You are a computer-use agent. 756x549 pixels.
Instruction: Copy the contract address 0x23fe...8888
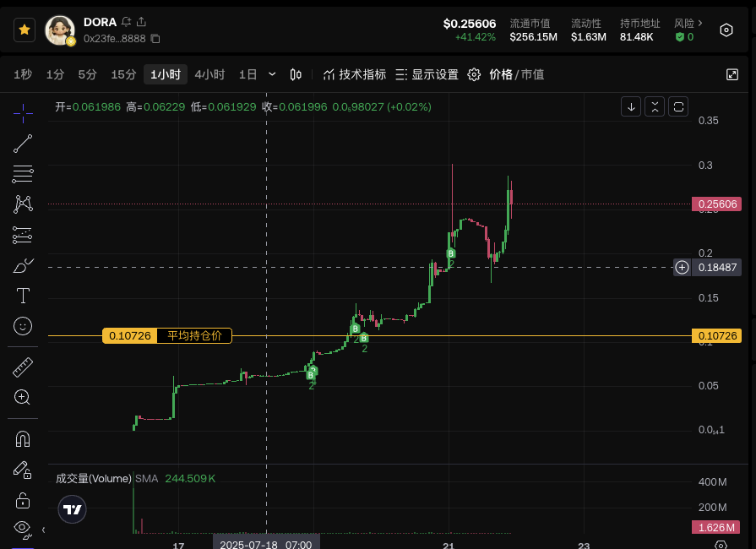click(155, 39)
